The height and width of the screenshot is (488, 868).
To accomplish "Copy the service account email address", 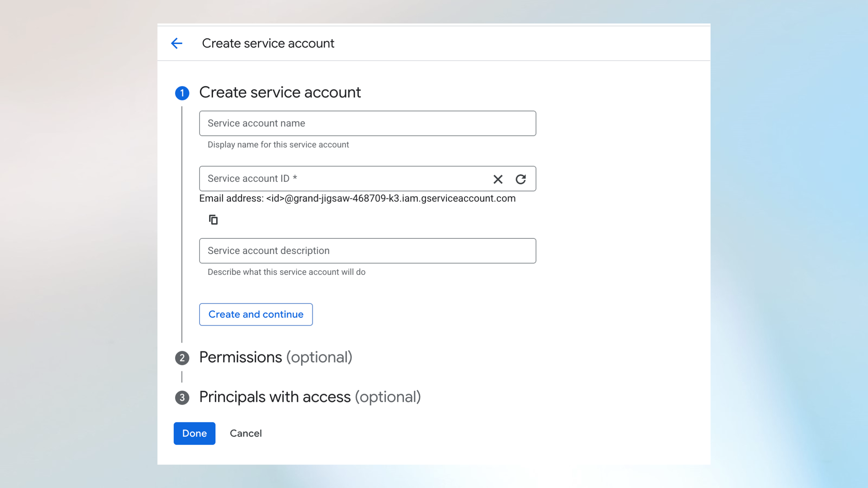I will tap(213, 219).
